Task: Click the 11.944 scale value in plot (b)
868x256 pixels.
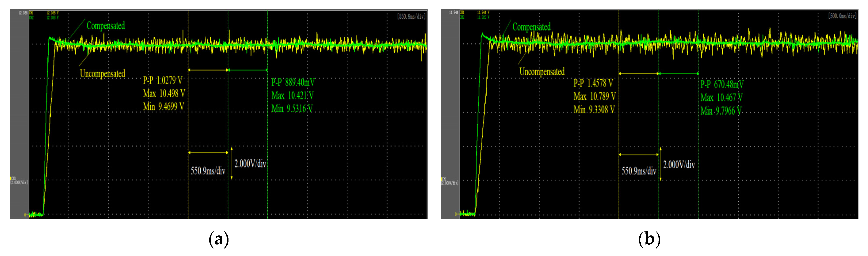Action: tap(453, 12)
